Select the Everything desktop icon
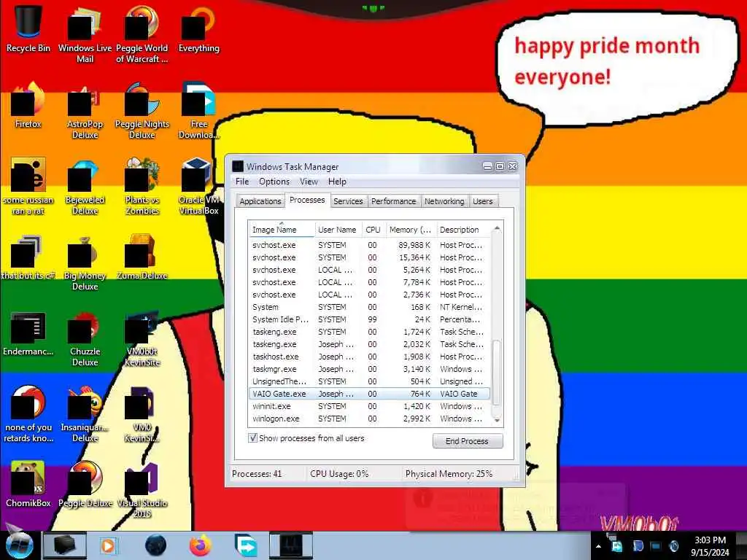 coord(198,28)
